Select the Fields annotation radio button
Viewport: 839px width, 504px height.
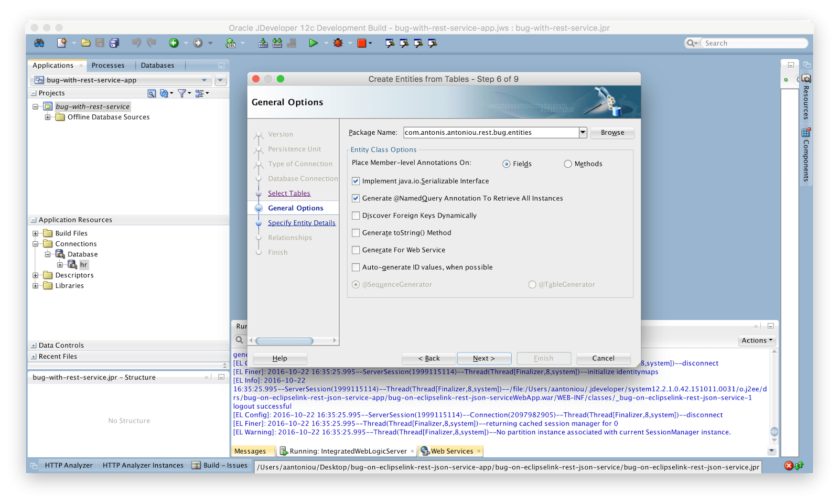point(506,164)
